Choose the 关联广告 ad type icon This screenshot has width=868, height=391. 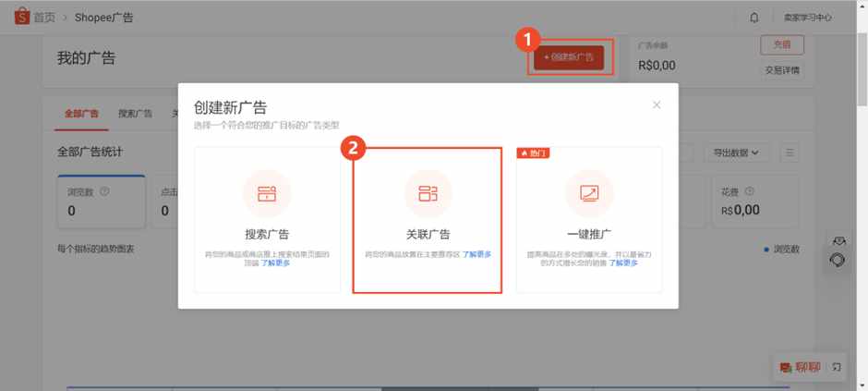pos(428,194)
